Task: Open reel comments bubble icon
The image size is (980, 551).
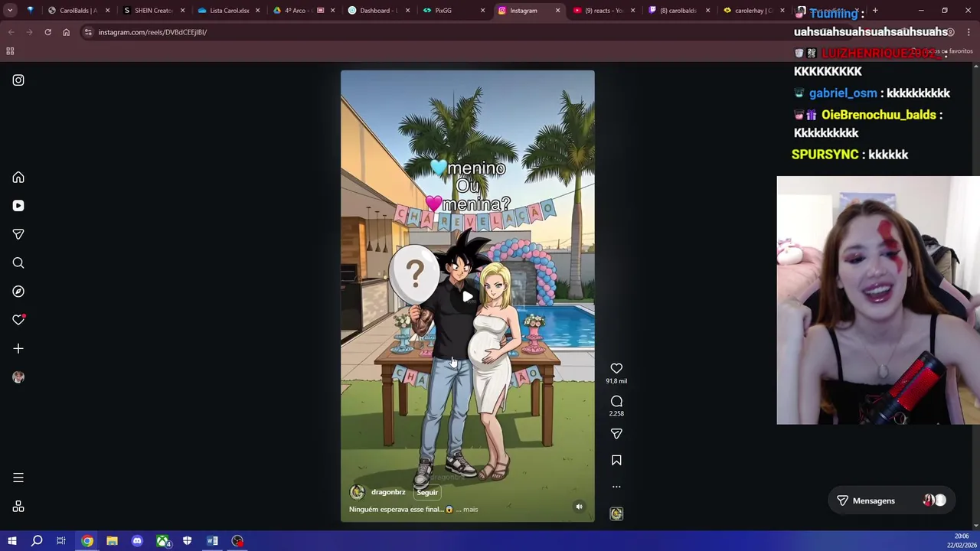Action: pyautogui.click(x=616, y=402)
